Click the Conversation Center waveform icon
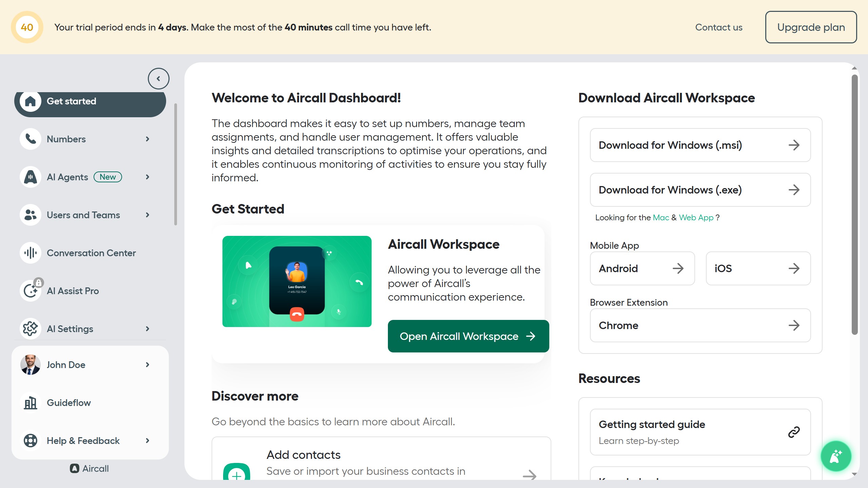The height and width of the screenshot is (488, 868). (31, 253)
